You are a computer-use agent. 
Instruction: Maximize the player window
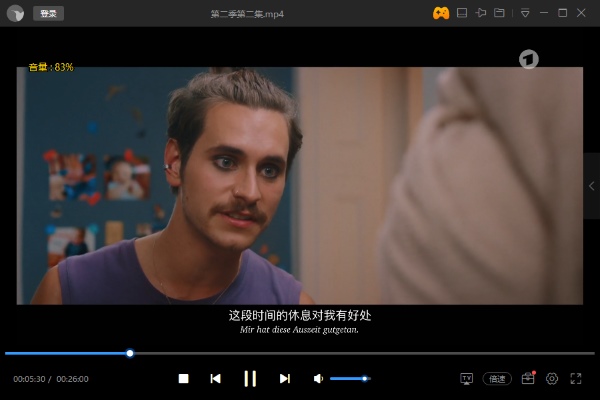562,13
